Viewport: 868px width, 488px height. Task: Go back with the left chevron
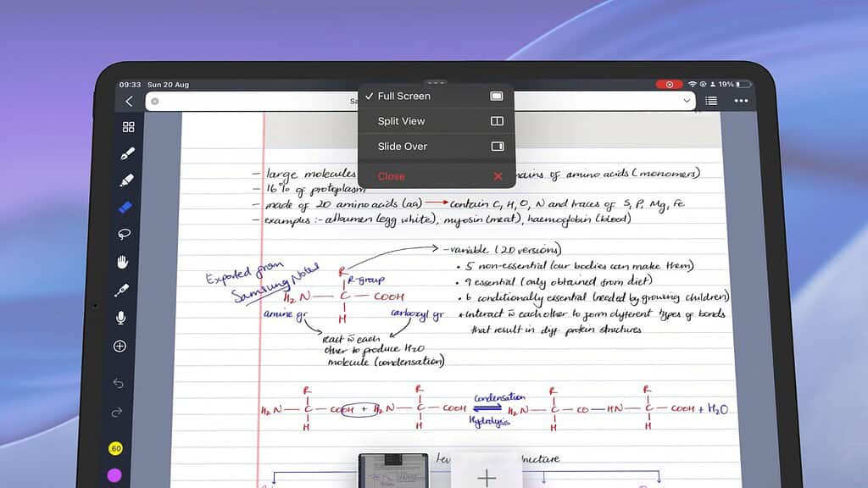click(129, 102)
